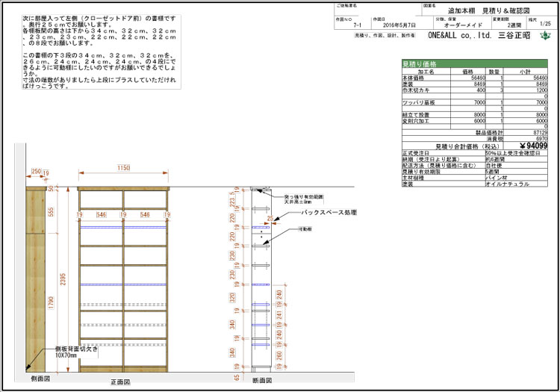Click the '約6週間' delivery period value
The width and height of the screenshot is (560, 392).
click(494, 159)
